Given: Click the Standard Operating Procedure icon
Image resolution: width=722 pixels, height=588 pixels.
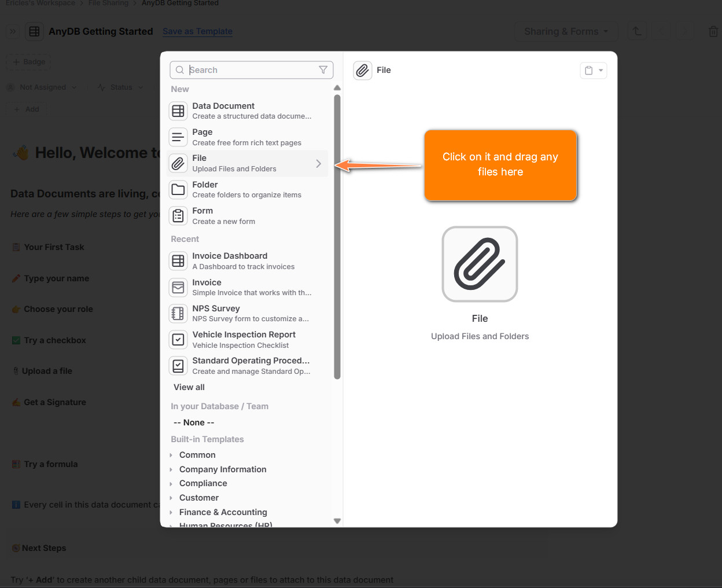Looking at the screenshot, I should pos(178,366).
